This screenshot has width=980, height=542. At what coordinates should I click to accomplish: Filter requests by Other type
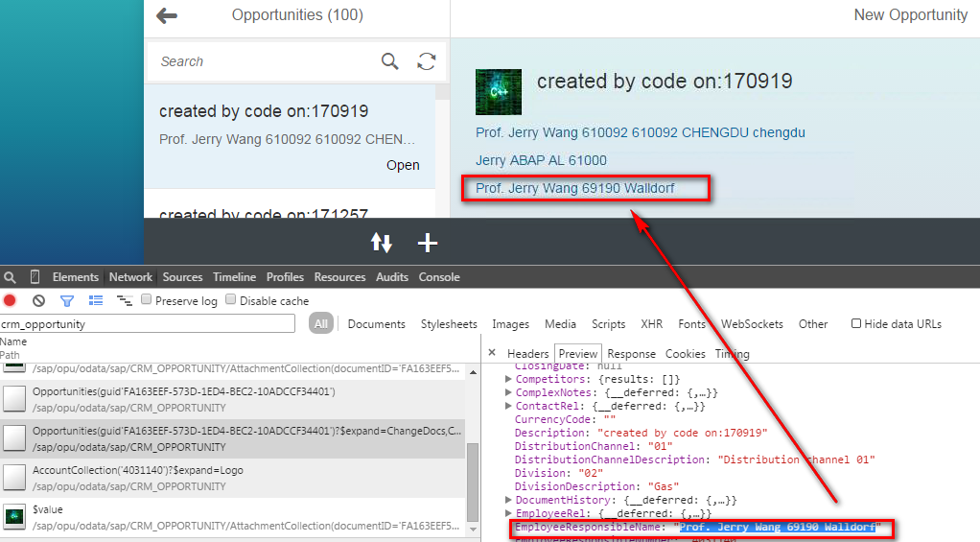(813, 324)
